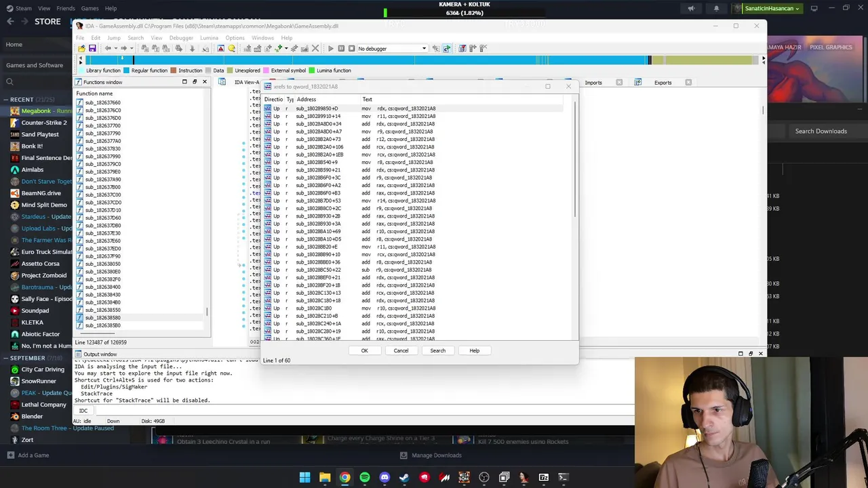Start process with the play icon
This screenshot has height=488, width=868.
[x=330, y=48]
